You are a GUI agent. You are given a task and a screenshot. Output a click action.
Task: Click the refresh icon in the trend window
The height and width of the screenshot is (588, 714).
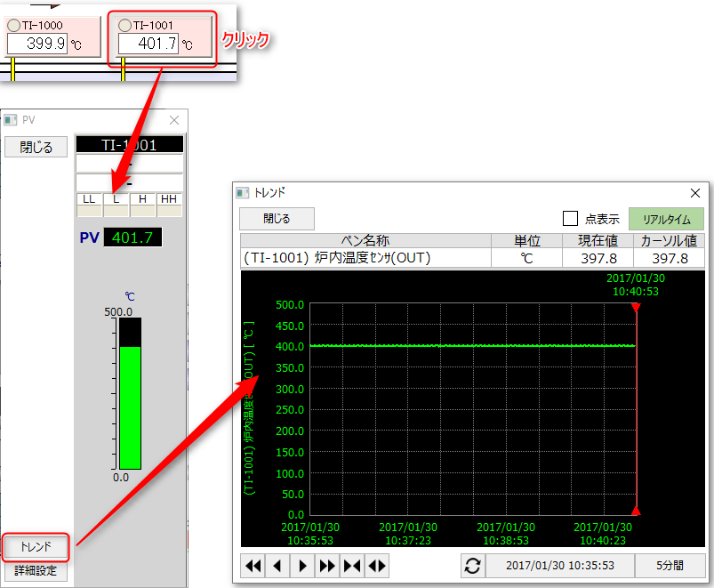point(473,566)
